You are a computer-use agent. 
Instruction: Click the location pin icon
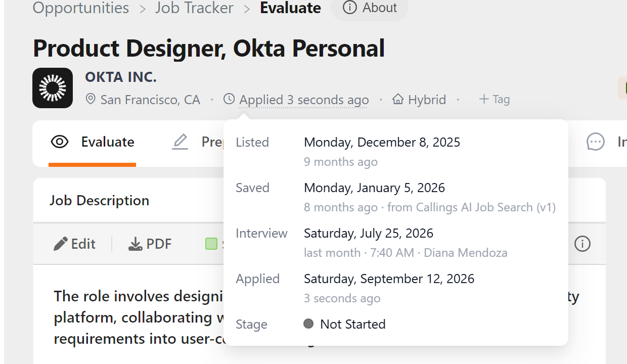point(91,99)
